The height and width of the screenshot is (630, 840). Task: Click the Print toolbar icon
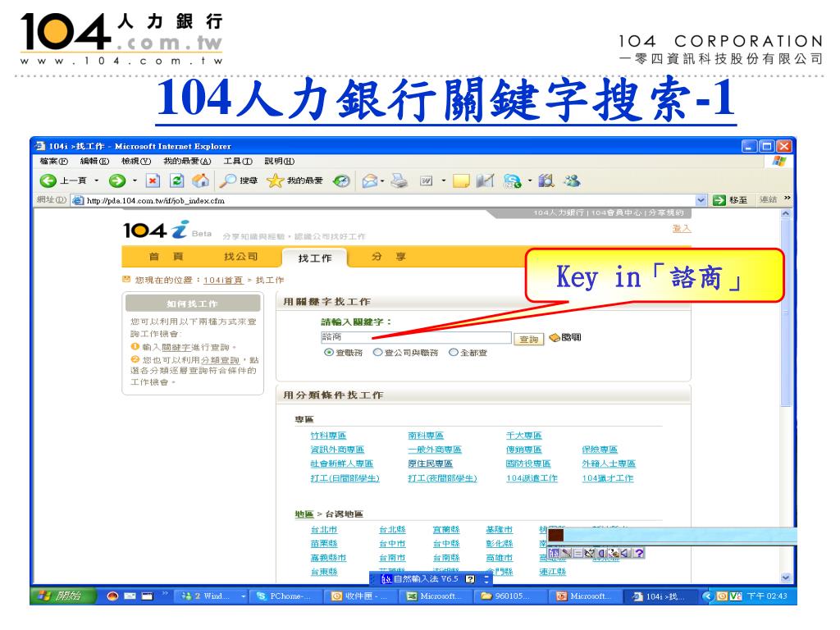399,181
